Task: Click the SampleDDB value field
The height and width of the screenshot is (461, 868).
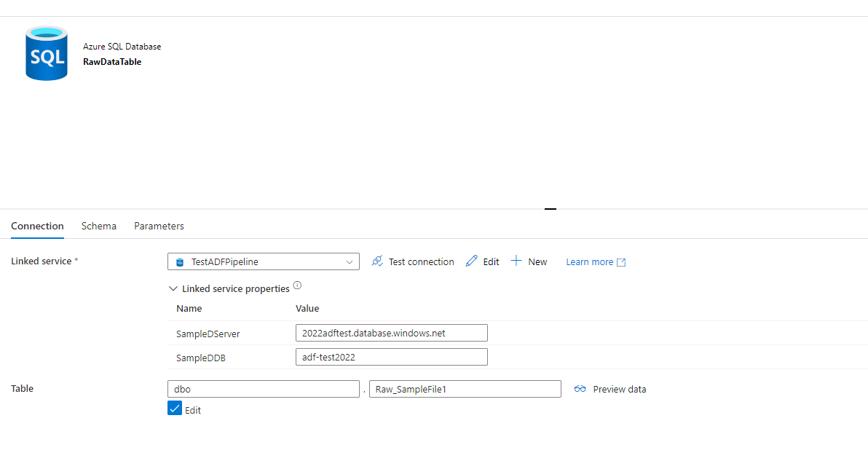Action: [392, 357]
